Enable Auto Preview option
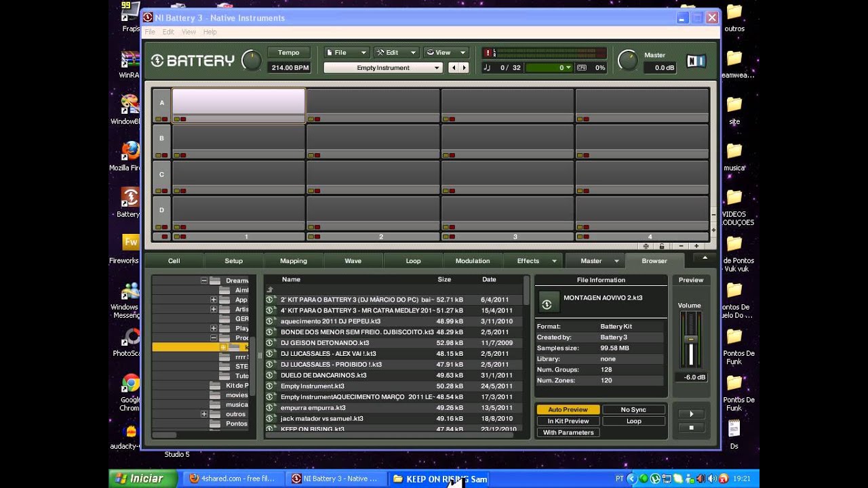Screen dimensions: 868x488 568,409
